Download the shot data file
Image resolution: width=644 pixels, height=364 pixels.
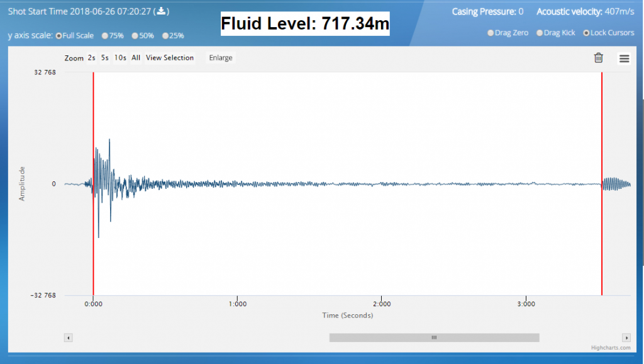pyautogui.click(x=162, y=11)
